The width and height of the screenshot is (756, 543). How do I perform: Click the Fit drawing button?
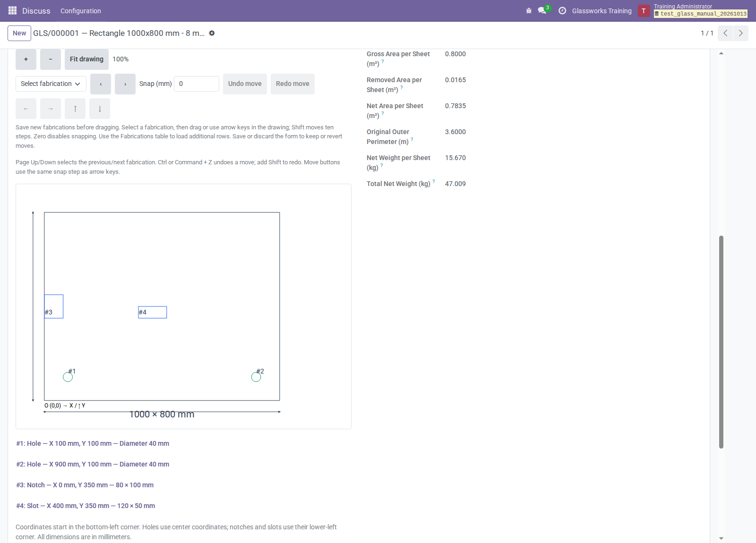point(86,59)
